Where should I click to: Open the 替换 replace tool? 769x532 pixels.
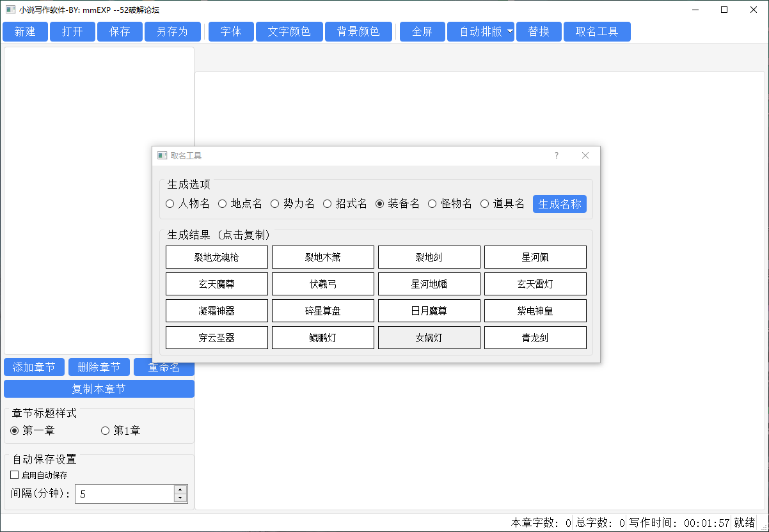pyautogui.click(x=539, y=31)
